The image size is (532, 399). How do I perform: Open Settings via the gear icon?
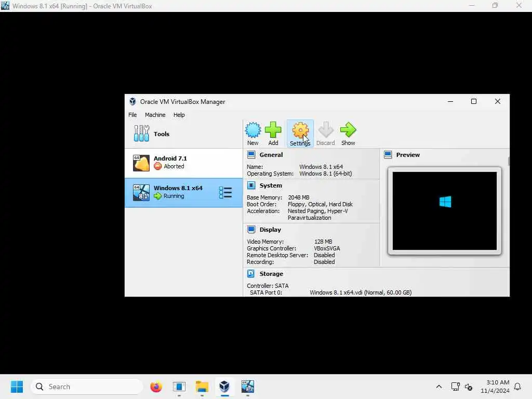coord(300,130)
